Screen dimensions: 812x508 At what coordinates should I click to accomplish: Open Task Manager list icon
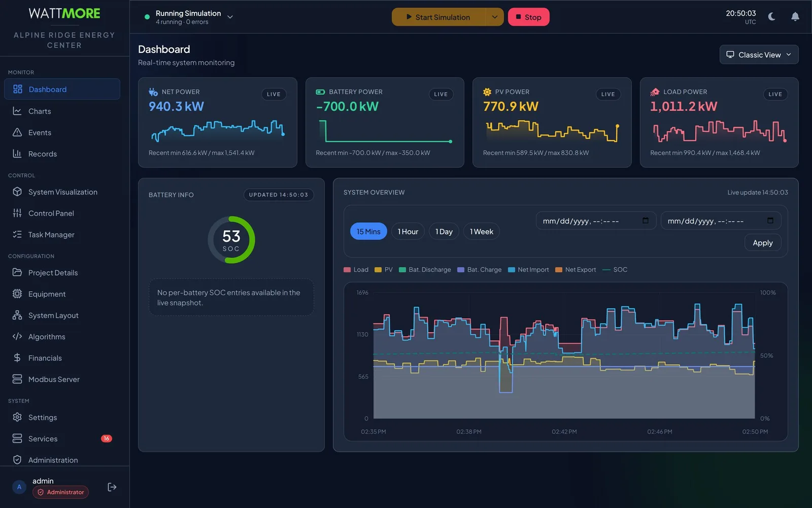(17, 235)
